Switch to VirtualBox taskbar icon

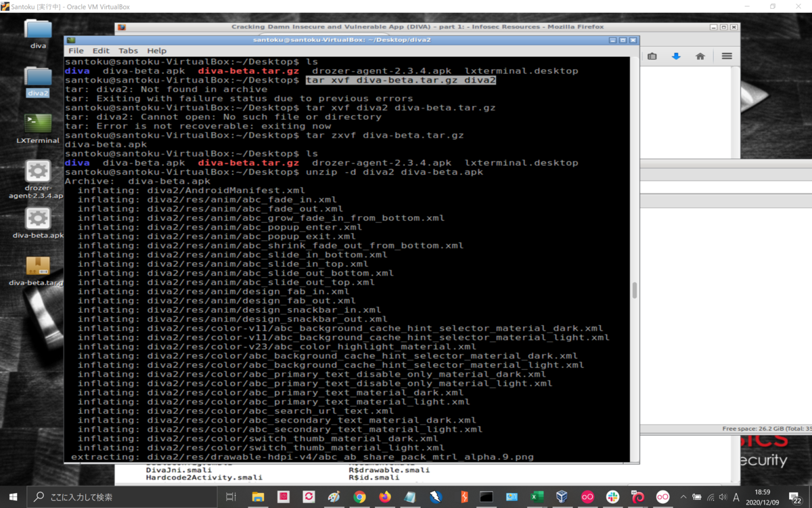tap(562, 496)
